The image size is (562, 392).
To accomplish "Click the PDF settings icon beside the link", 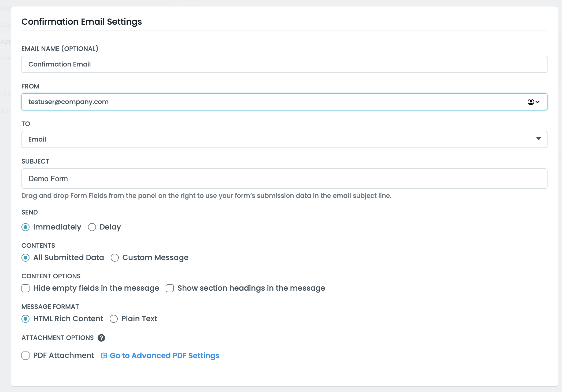I will coord(104,356).
